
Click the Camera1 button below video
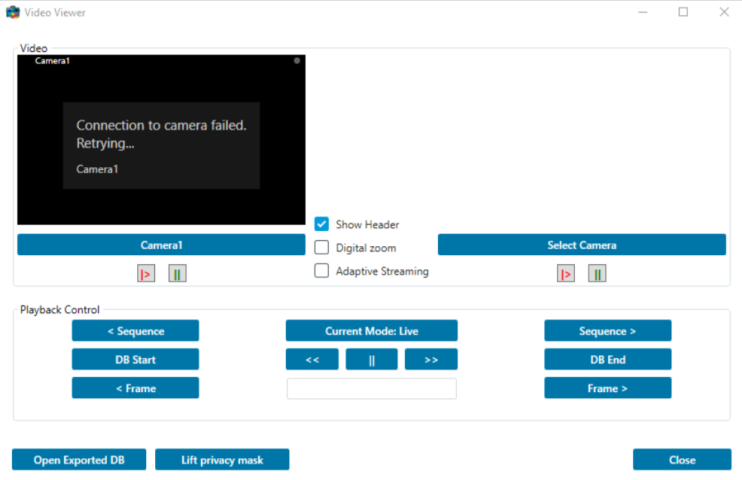click(161, 245)
